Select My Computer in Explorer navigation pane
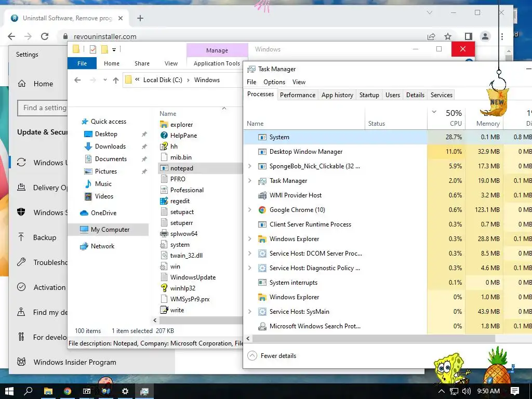 (108, 230)
